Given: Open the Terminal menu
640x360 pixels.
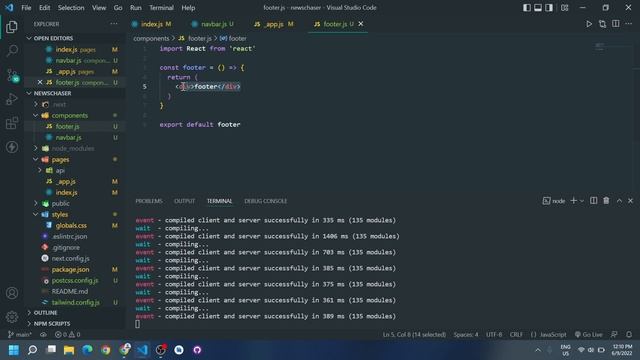Looking at the screenshot, I should 161,8.
